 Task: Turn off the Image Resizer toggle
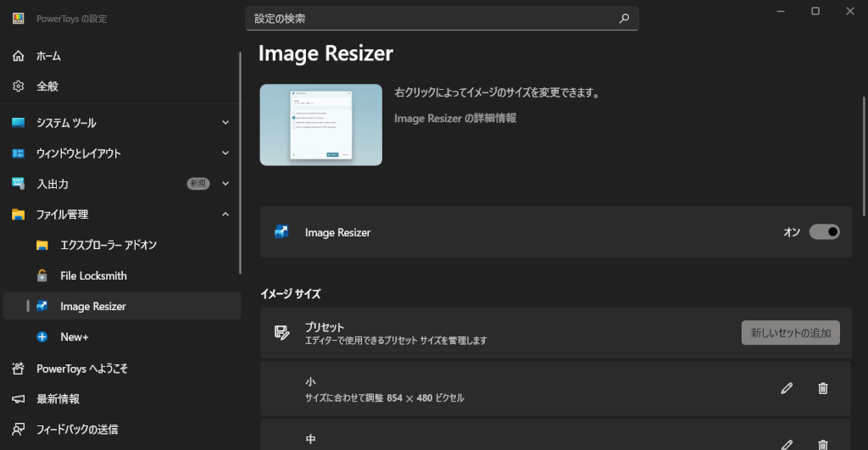824,232
